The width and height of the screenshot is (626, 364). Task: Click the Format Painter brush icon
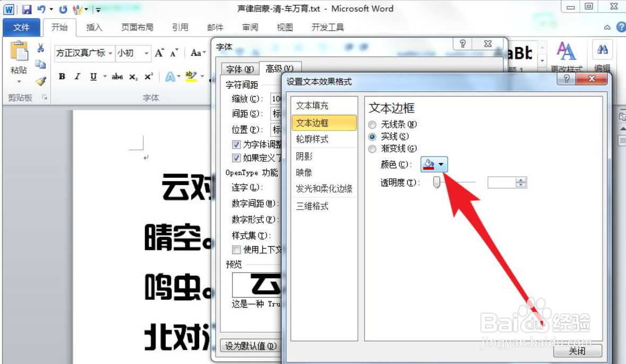(40, 81)
